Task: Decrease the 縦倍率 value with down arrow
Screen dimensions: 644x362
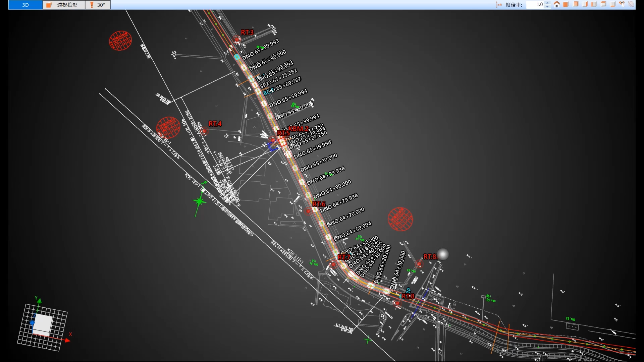Action: [x=547, y=7]
